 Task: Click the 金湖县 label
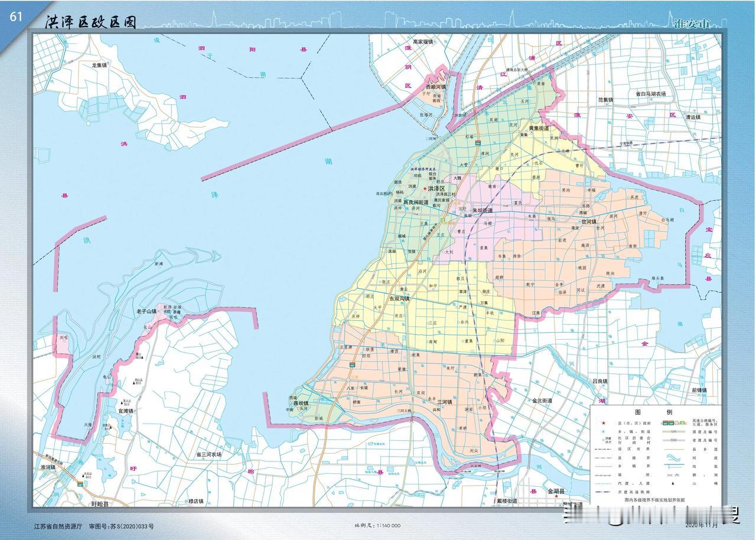coord(556,491)
